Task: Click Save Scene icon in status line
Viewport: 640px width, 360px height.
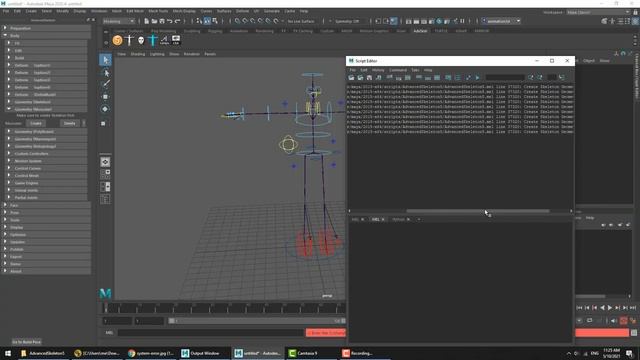Action: click(162, 21)
